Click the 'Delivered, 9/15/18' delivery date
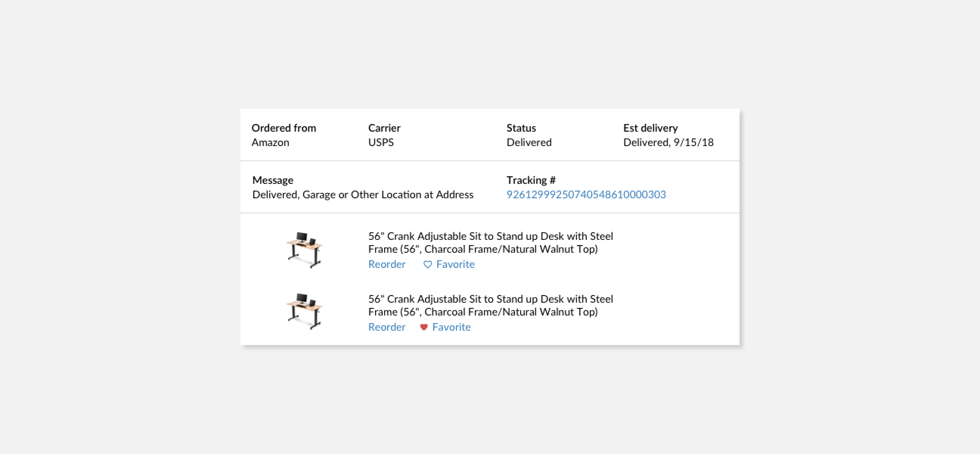Screen dimensions: 980x454 (668, 142)
